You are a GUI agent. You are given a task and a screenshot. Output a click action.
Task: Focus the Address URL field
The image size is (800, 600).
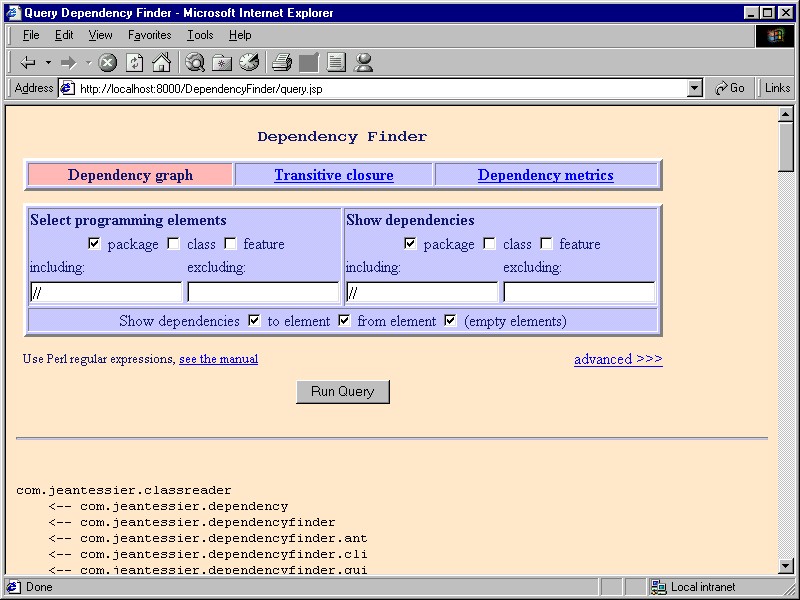[383, 89]
